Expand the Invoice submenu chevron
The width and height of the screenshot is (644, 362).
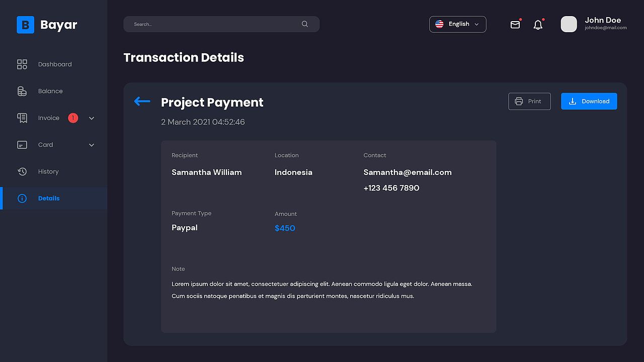point(92,118)
